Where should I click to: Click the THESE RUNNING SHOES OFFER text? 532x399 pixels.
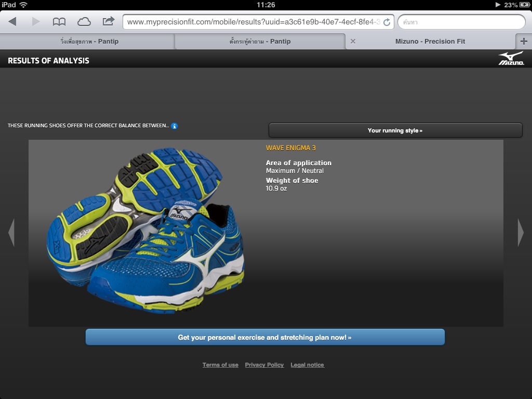(88, 126)
